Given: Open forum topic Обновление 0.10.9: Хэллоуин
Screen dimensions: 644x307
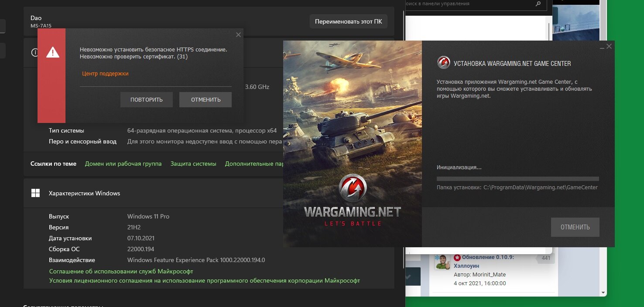Looking at the screenshot, I should (484, 261).
